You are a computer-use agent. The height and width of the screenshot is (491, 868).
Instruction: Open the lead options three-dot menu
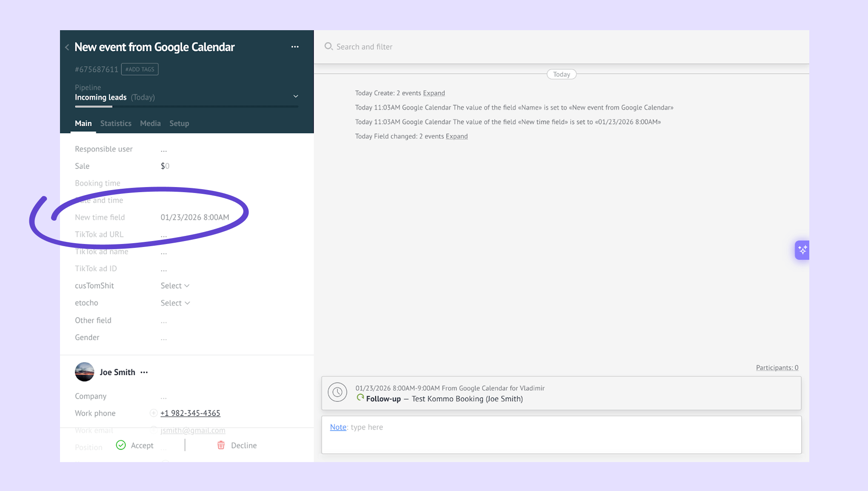coord(295,47)
